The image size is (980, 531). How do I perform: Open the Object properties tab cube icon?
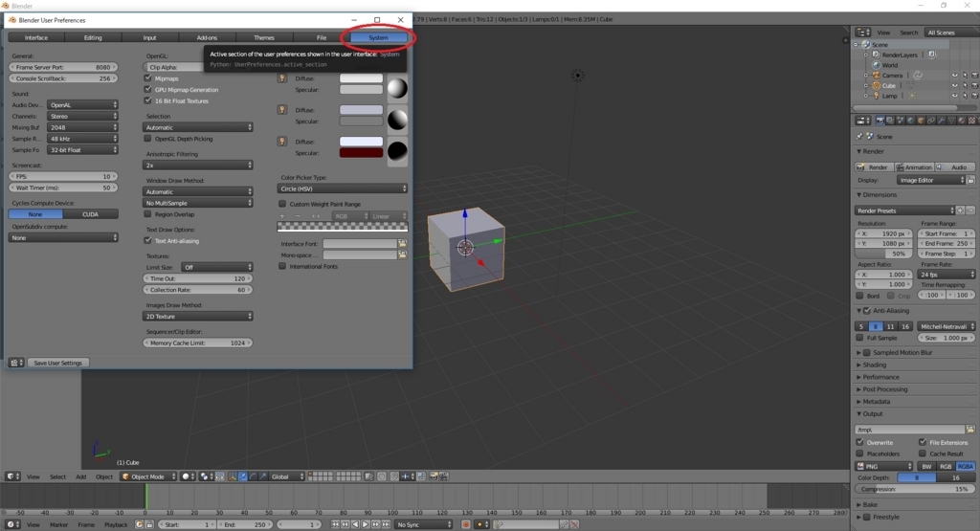tap(921, 121)
